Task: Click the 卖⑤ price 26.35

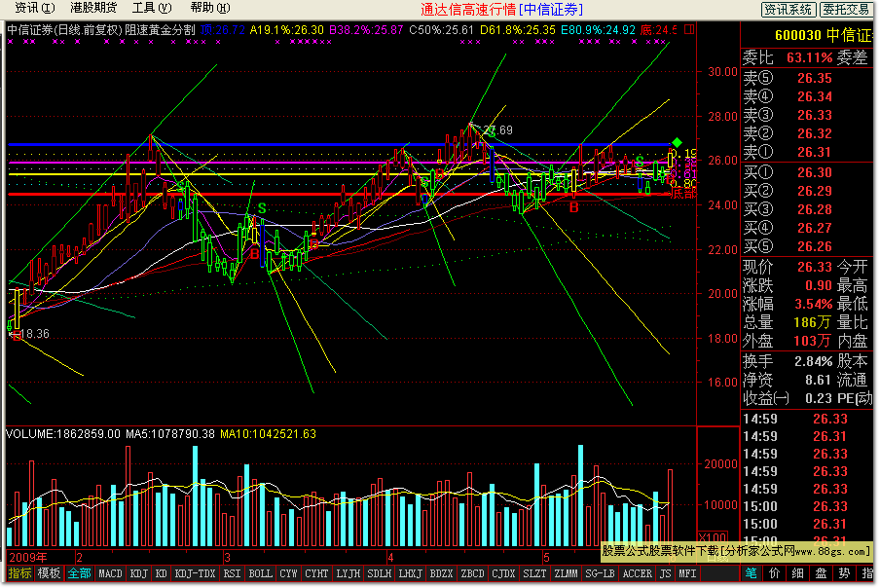Action: (815, 78)
